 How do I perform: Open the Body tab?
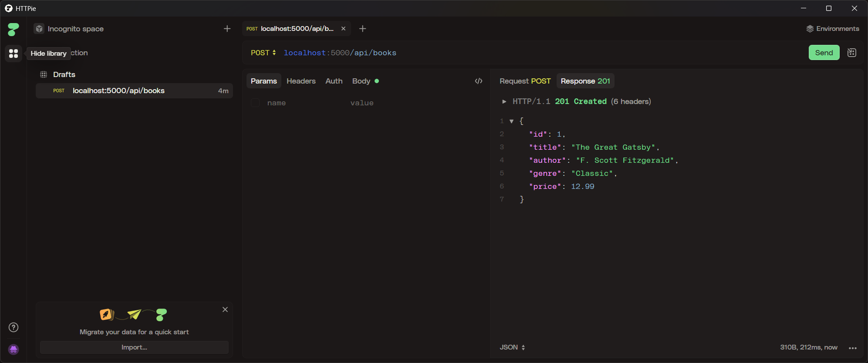(x=361, y=81)
